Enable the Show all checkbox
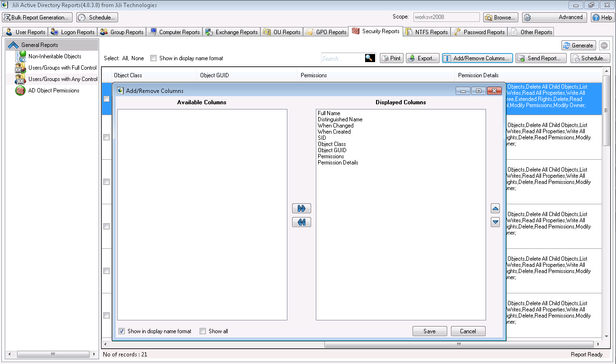This screenshot has width=616, height=364. point(203,331)
